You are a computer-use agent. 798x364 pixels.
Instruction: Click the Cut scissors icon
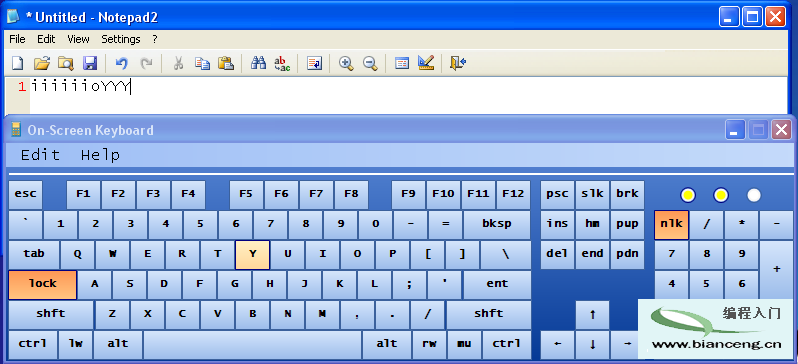[x=178, y=63]
